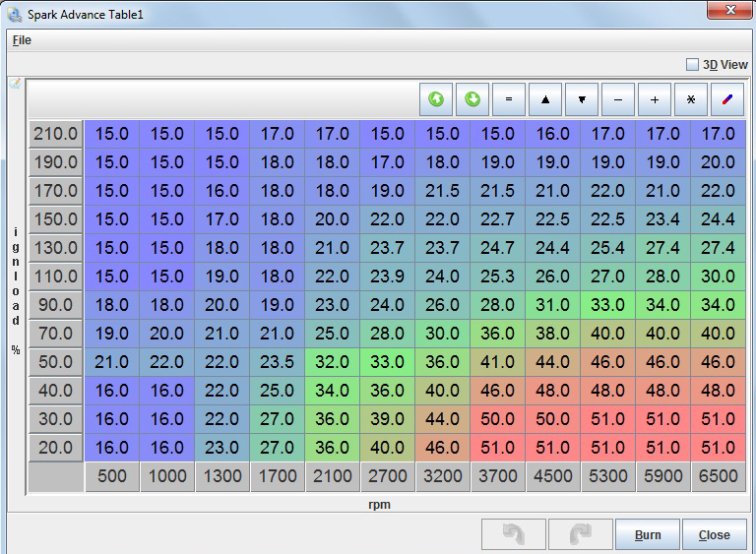The height and width of the screenshot is (554, 756).
Task: Click the green up-arrow table icon
Action: point(436,99)
